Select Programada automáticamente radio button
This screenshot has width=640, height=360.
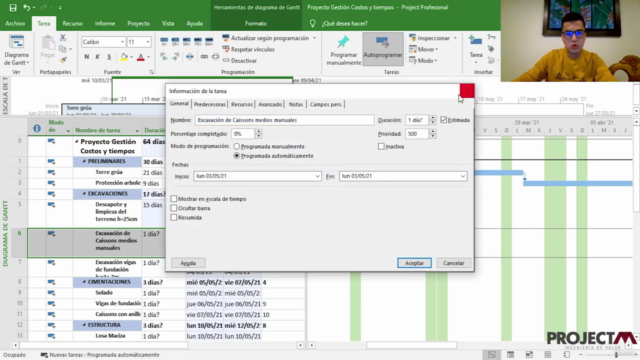[237, 156]
